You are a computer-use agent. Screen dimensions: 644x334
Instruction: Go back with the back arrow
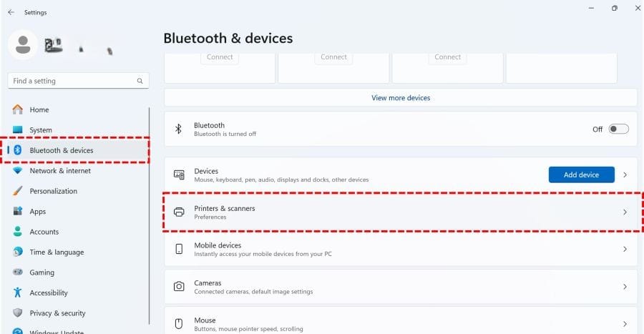tap(11, 12)
